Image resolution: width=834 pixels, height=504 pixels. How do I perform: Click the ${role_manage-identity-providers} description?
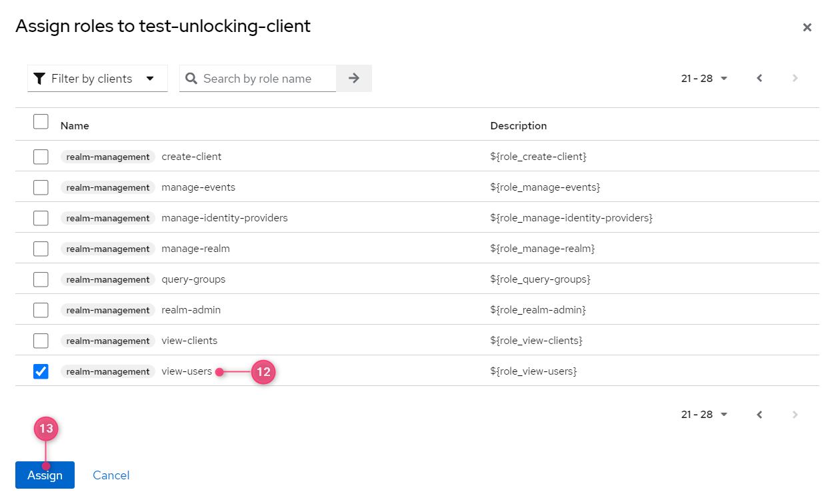coord(571,218)
